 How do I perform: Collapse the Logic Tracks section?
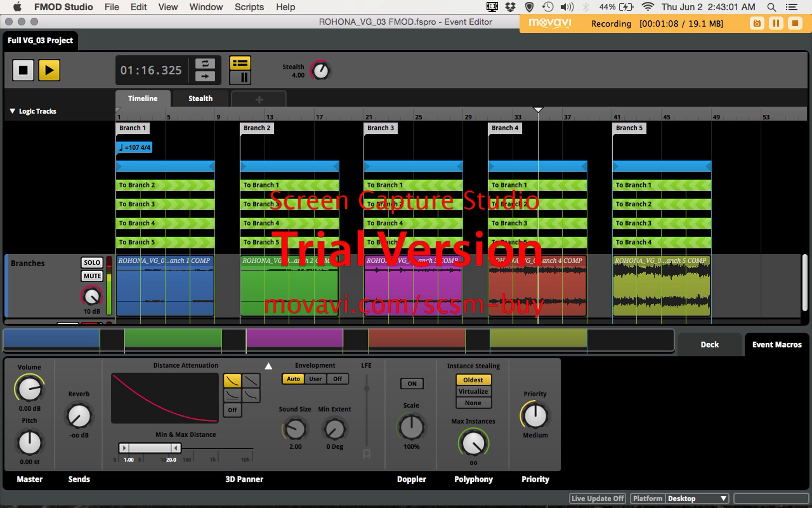[13, 111]
